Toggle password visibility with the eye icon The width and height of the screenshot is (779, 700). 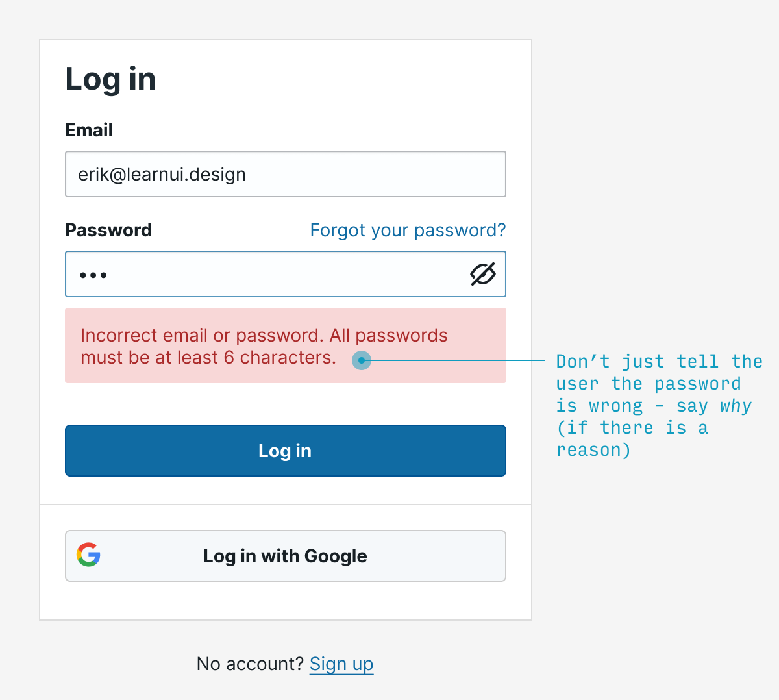tap(482, 274)
